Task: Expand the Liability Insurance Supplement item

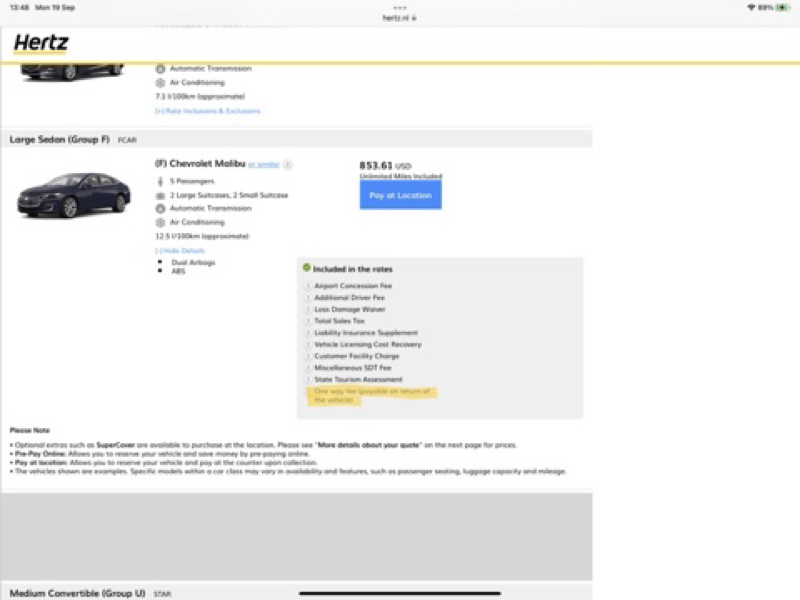Action: pos(308,333)
